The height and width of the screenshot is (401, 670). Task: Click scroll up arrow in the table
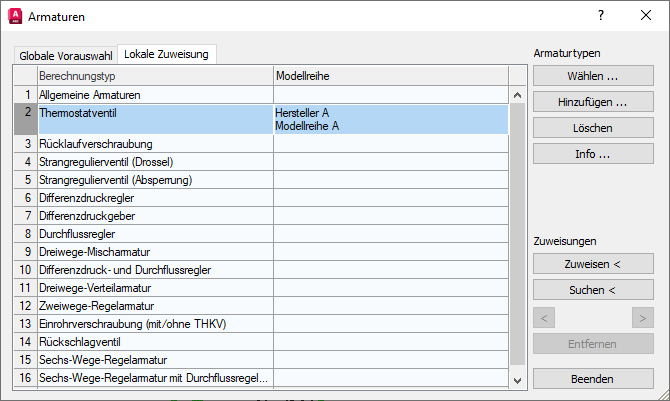tap(517, 95)
